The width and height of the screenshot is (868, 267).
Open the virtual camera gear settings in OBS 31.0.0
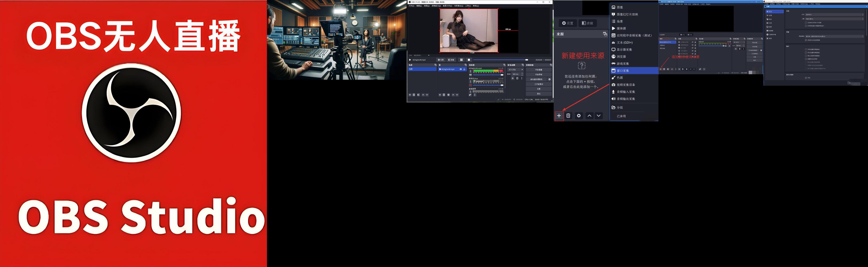pos(549,80)
